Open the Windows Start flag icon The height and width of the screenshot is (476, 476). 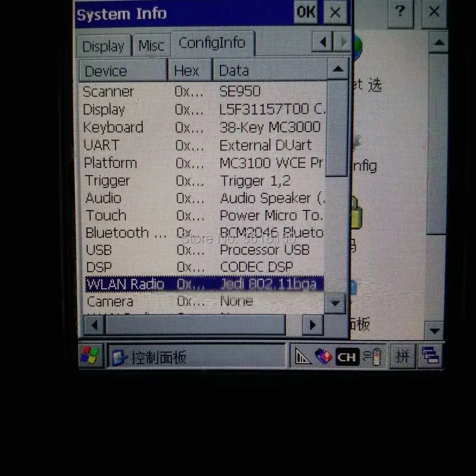(90, 355)
